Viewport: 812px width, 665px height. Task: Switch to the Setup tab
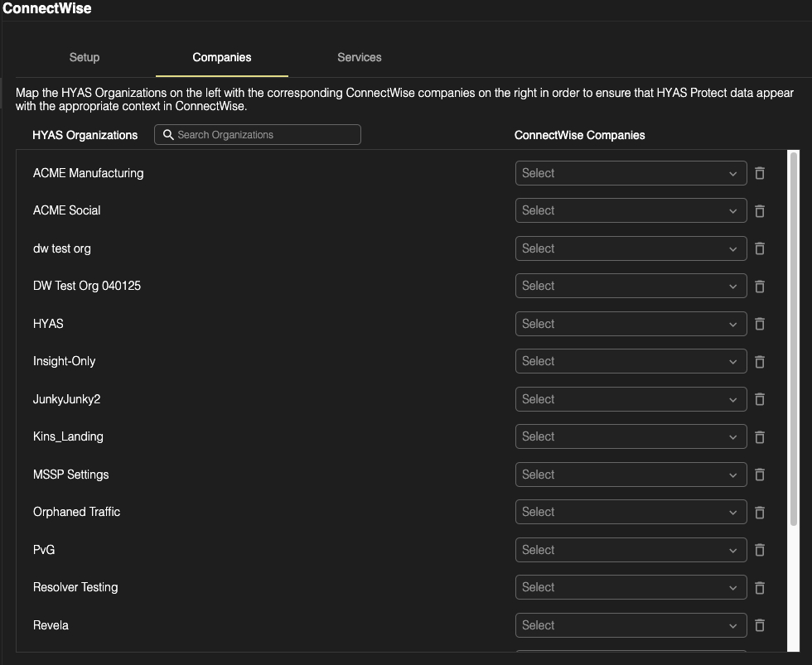click(84, 57)
